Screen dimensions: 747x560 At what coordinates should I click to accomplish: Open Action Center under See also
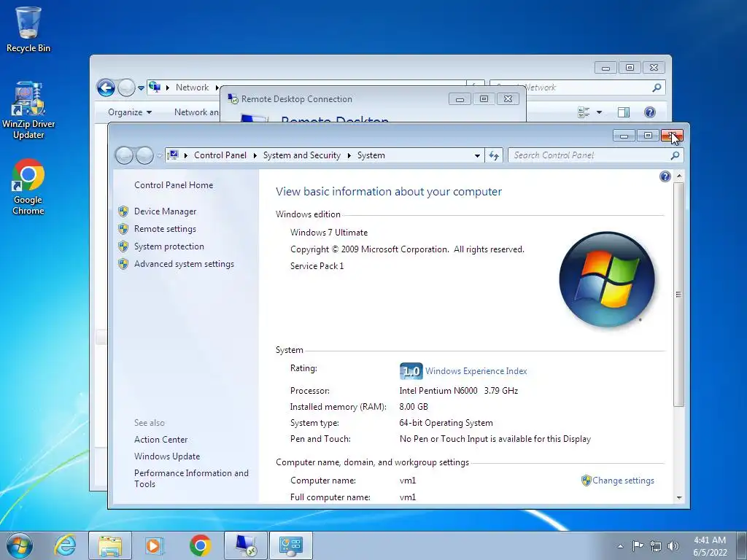(x=161, y=440)
